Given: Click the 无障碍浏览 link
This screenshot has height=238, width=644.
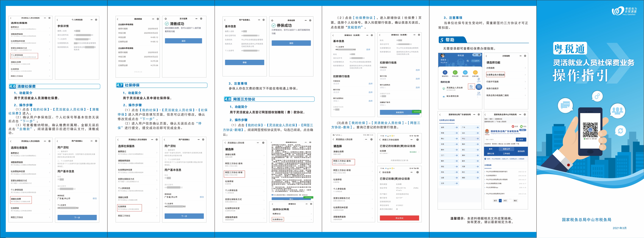Looking at the screenshot, I should click(x=498, y=119).
